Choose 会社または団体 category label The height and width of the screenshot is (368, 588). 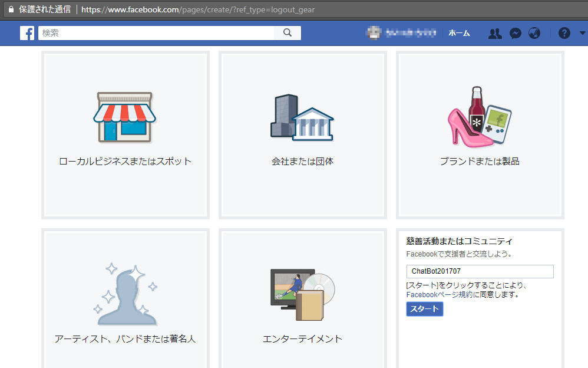click(x=303, y=162)
